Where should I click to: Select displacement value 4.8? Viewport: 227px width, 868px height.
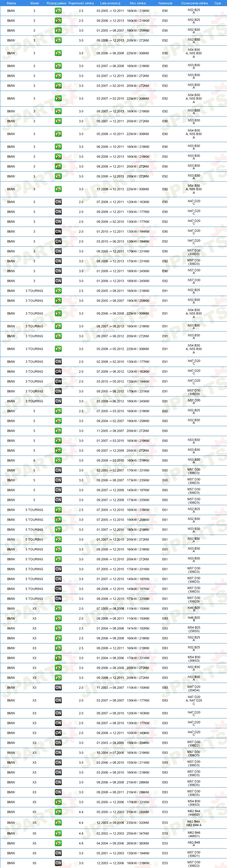click(x=81, y=843)
